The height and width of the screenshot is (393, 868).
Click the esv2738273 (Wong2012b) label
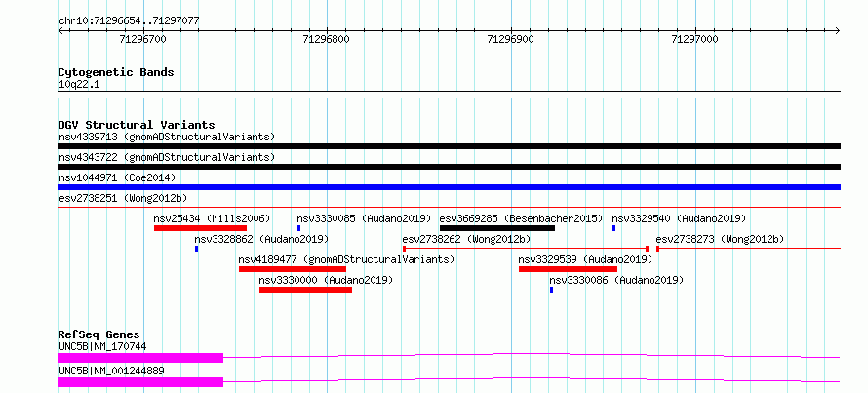(x=720, y=239)
